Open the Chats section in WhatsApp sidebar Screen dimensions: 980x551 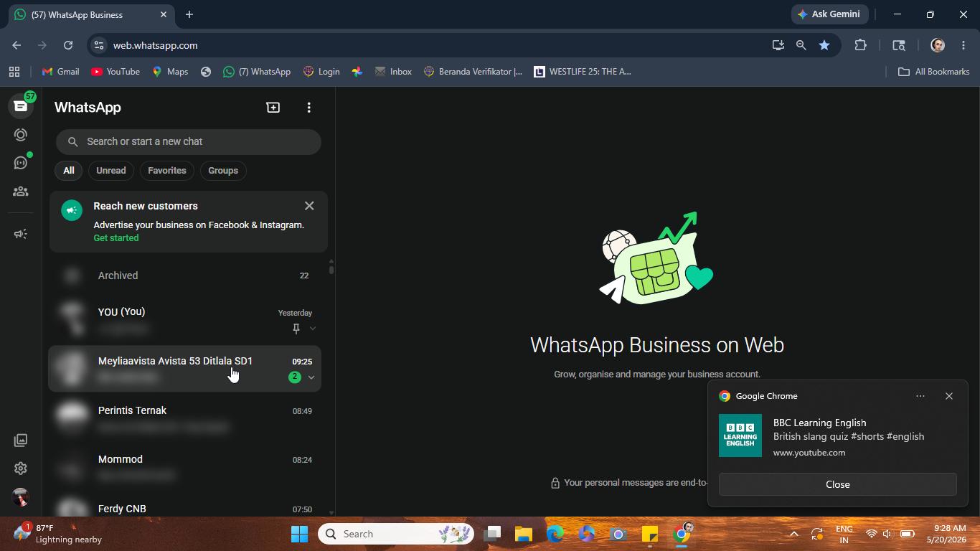click(x=20, y=106)
